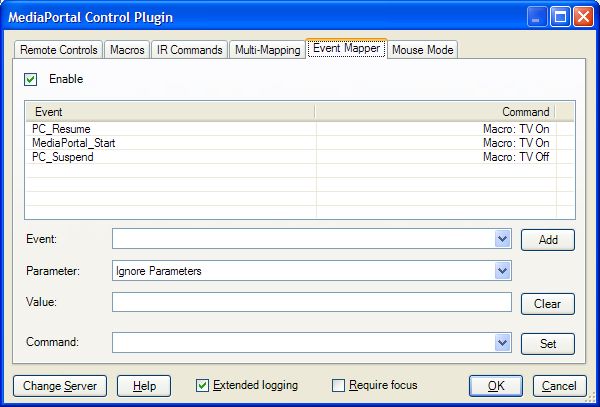This screenshot has width=600, height=407.
Task: Click the Help button
Action: point(144,386)
